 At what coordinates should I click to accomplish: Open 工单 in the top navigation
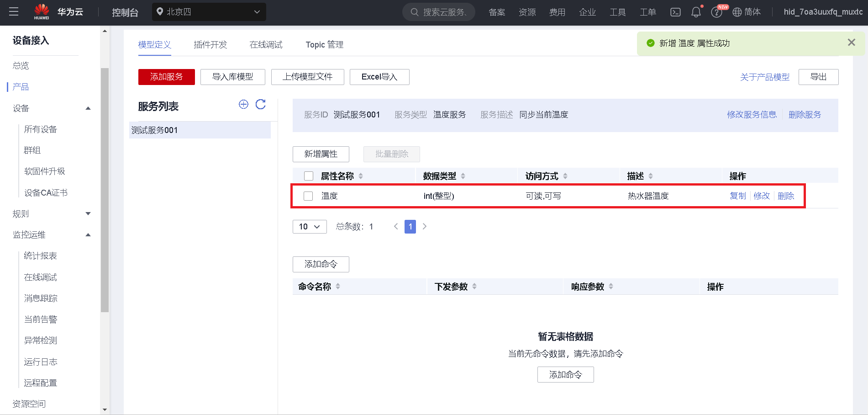tap(647, 12)
